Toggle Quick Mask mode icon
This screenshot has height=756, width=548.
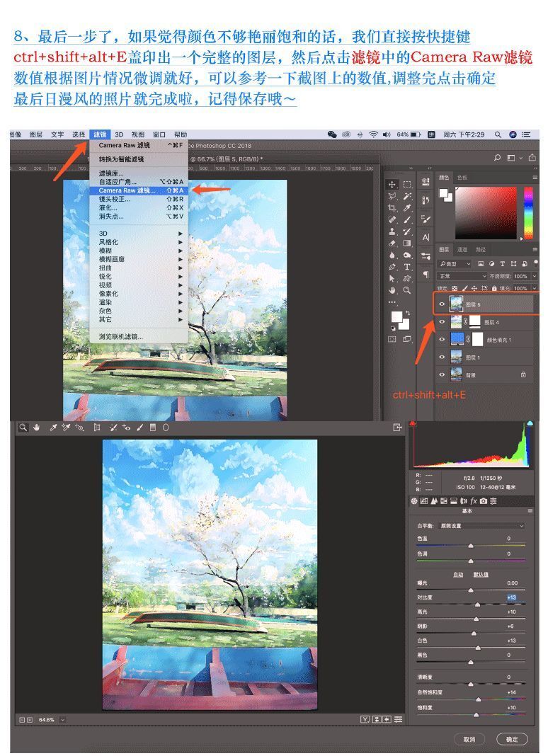(x=392, y=339)
